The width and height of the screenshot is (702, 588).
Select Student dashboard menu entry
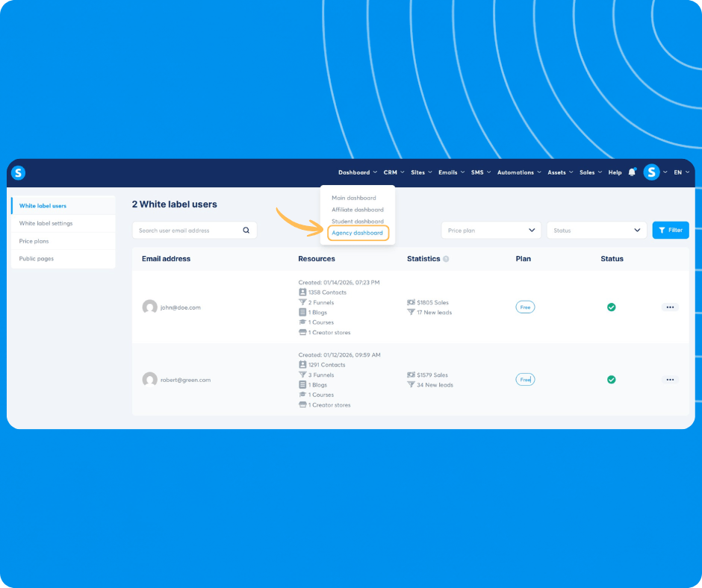click(357, 221)
